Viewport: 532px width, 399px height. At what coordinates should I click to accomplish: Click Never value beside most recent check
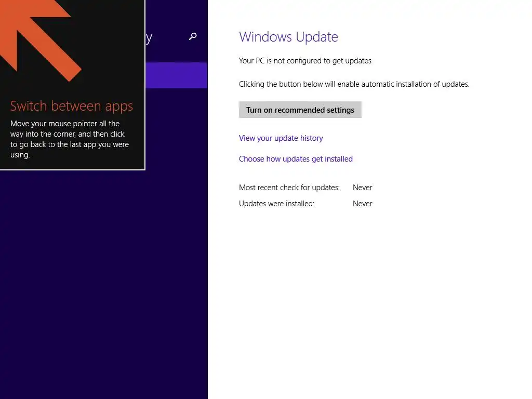[x=362, y=187]
